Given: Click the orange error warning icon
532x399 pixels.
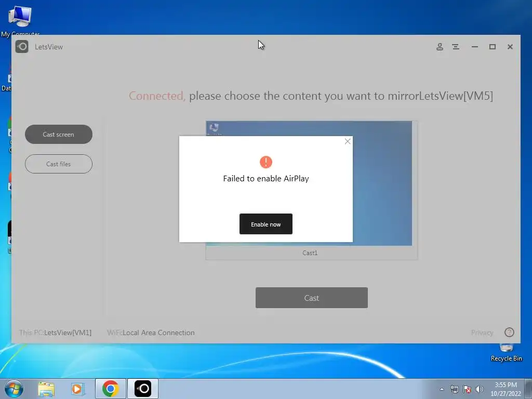Looking at the screenshot, I should point(266,162).
